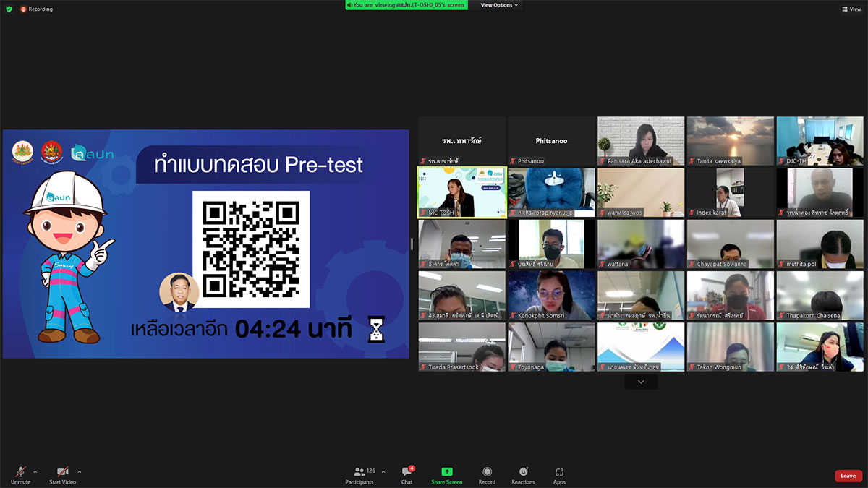Viewport: 868px width, 488px height.
Task: Select Panisara Akaradechawut video tile
Action: (x=641, y=140)
